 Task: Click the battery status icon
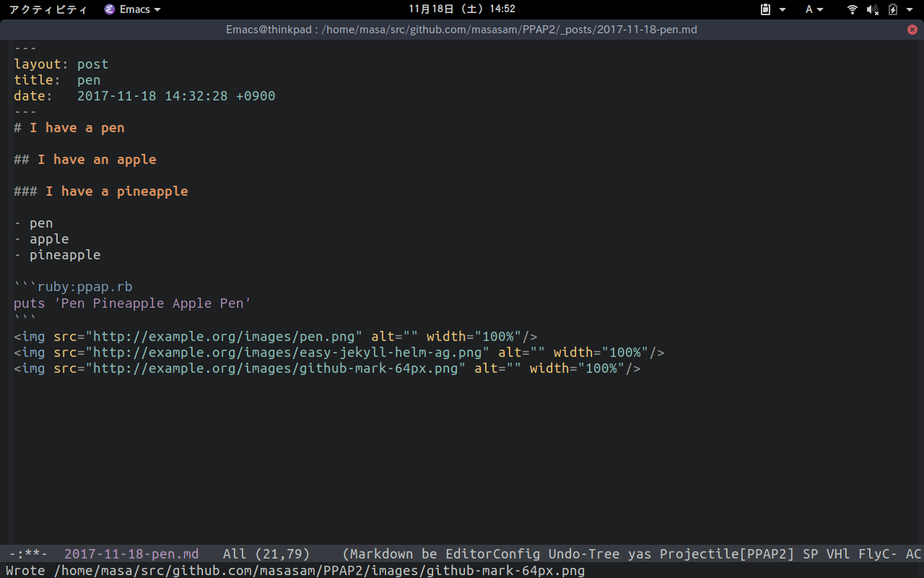point(893,9)
